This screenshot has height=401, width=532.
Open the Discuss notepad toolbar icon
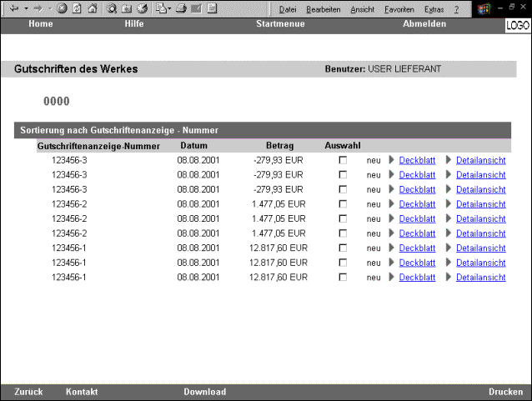[x=212, y=8]
